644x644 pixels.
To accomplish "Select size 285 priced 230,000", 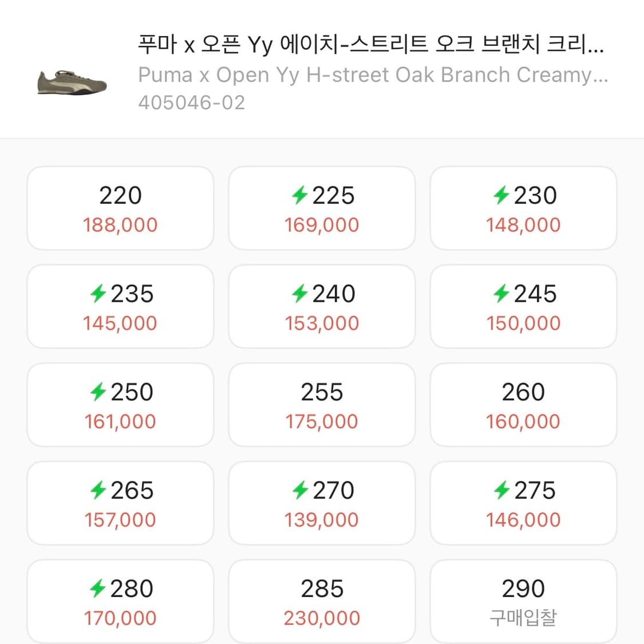I will 322,602.
